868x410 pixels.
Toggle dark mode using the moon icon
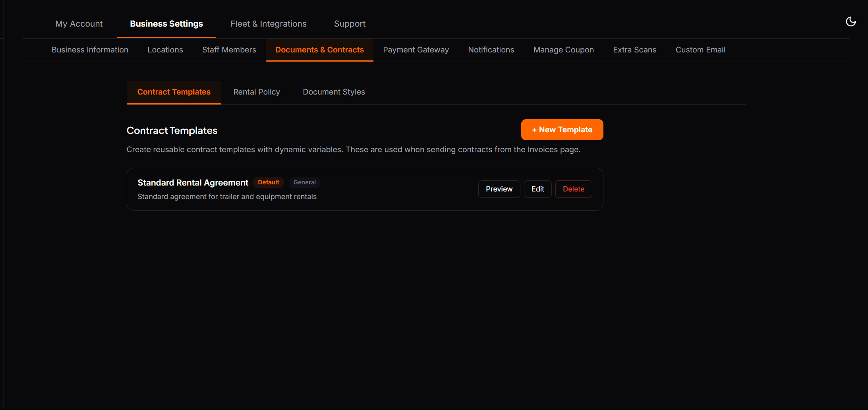[x=851, y=21]
